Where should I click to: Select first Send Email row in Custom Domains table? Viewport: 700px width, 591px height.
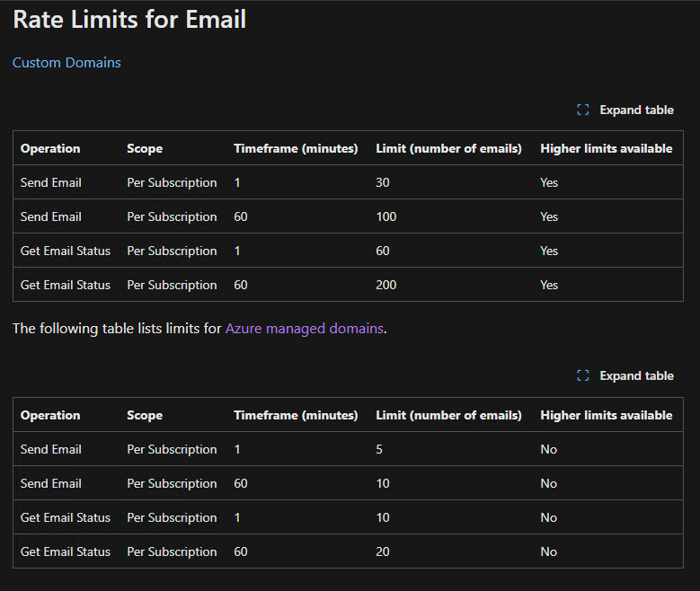349,182
